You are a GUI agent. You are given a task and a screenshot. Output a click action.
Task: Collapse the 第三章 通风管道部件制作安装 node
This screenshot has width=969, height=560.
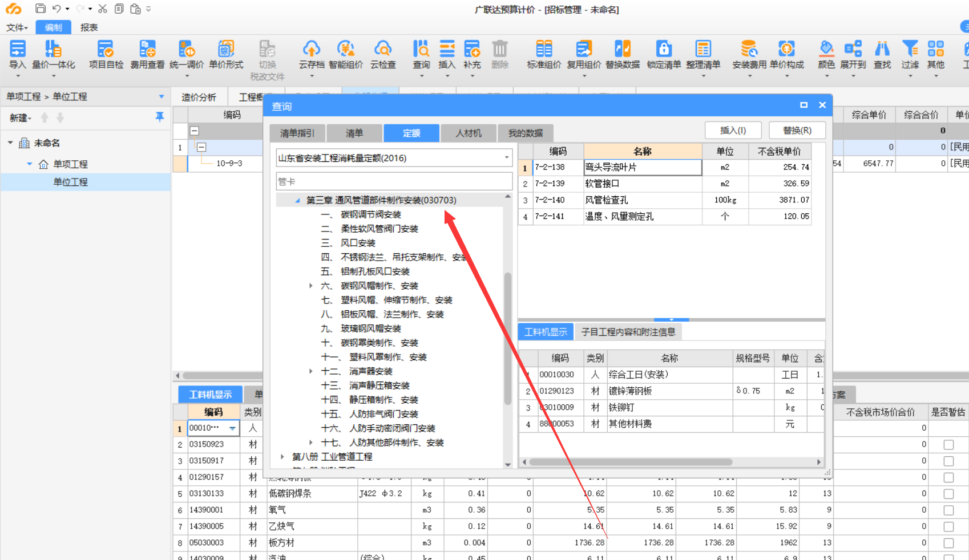click(297, 200)
